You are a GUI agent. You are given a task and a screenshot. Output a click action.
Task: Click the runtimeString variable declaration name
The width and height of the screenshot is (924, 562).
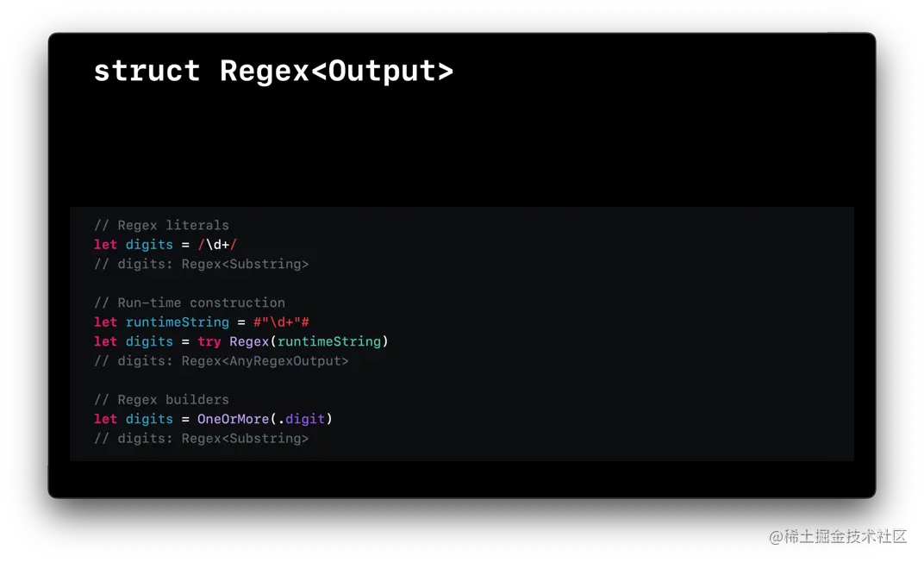tap(177, 322)
